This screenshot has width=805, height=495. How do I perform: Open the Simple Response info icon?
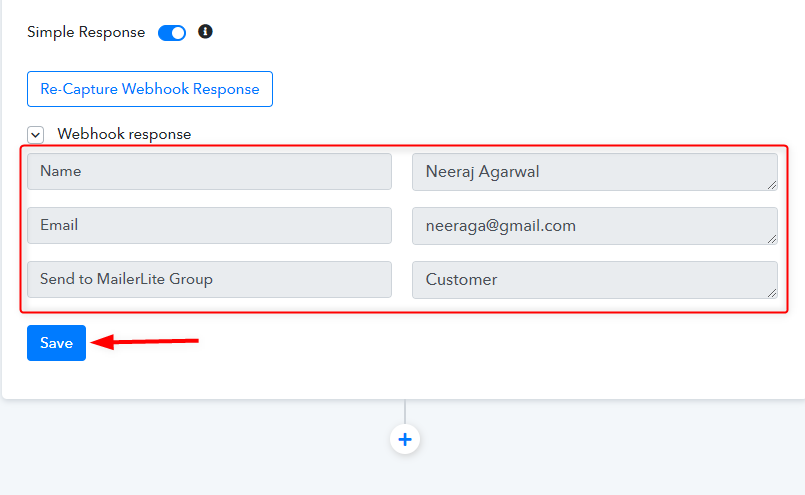pos(205,32)
